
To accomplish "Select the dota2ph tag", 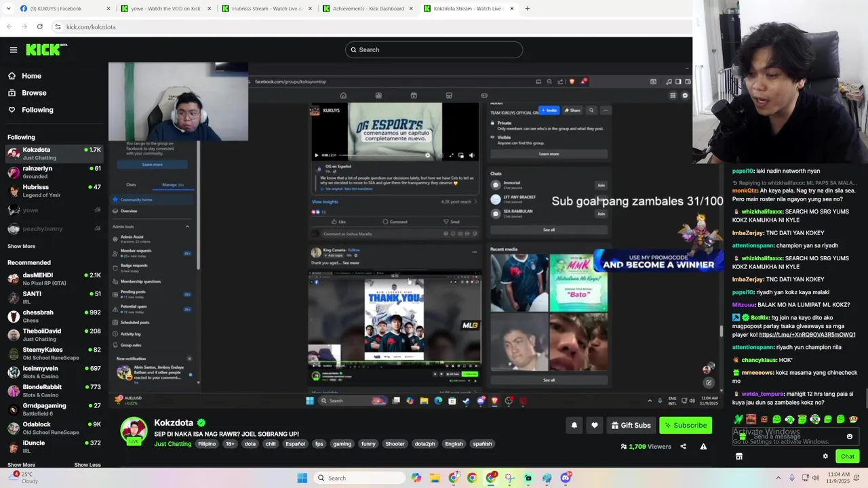I will click(425, 444).
